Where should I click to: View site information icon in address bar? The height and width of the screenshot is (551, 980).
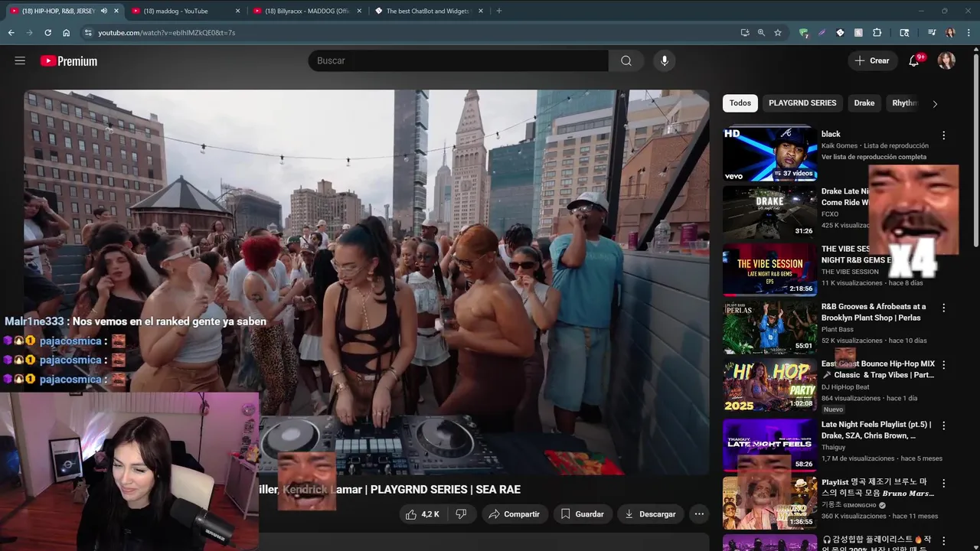point(88,33)
